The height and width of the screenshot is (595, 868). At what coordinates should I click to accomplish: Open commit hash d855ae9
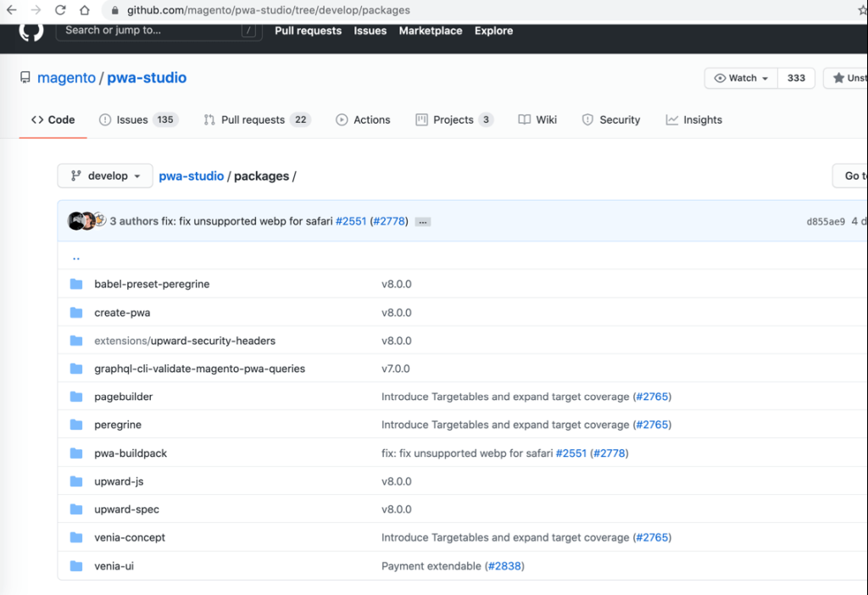[x=826, y=221]
